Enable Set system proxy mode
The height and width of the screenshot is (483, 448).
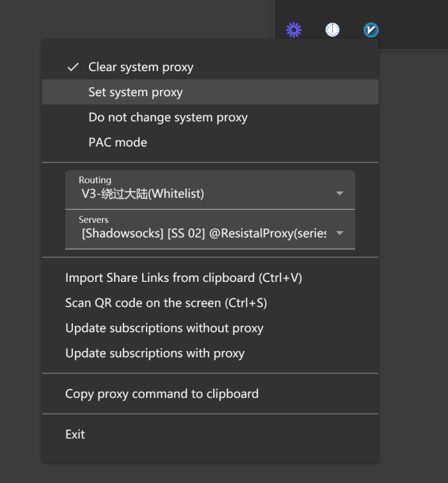coord(136,92)
